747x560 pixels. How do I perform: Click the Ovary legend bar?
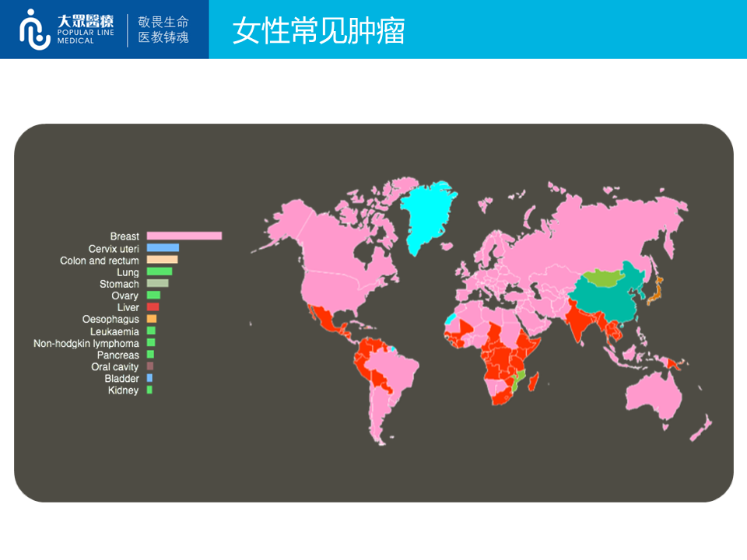[153, 296]
